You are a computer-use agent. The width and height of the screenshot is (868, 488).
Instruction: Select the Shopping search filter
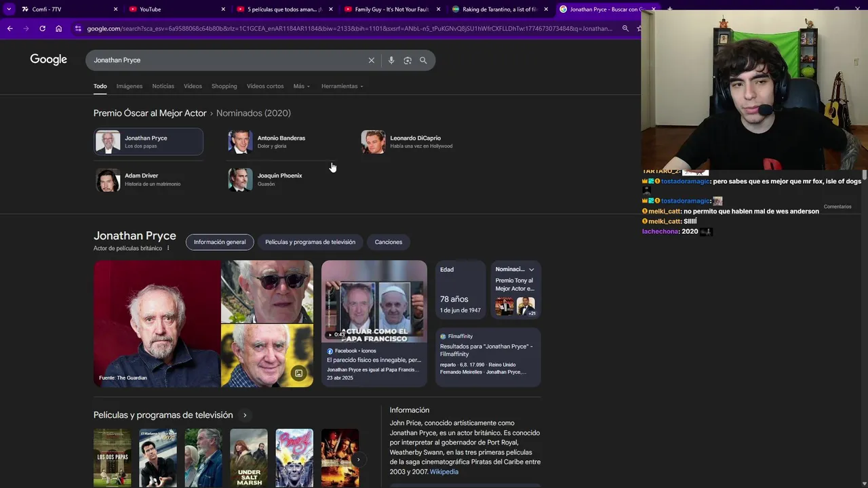(x=224, y=86)
